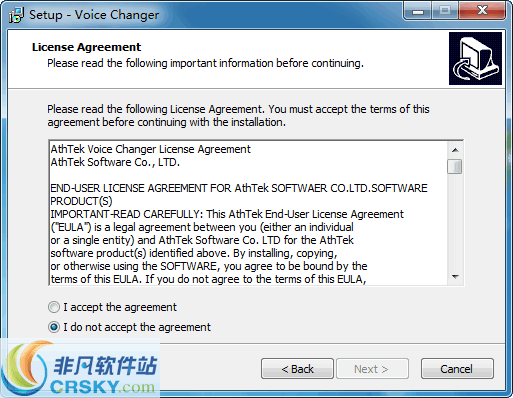Click the scroll up arrow of license text
This screenshot has height=398, width=513.
click(x=455, y=150)
